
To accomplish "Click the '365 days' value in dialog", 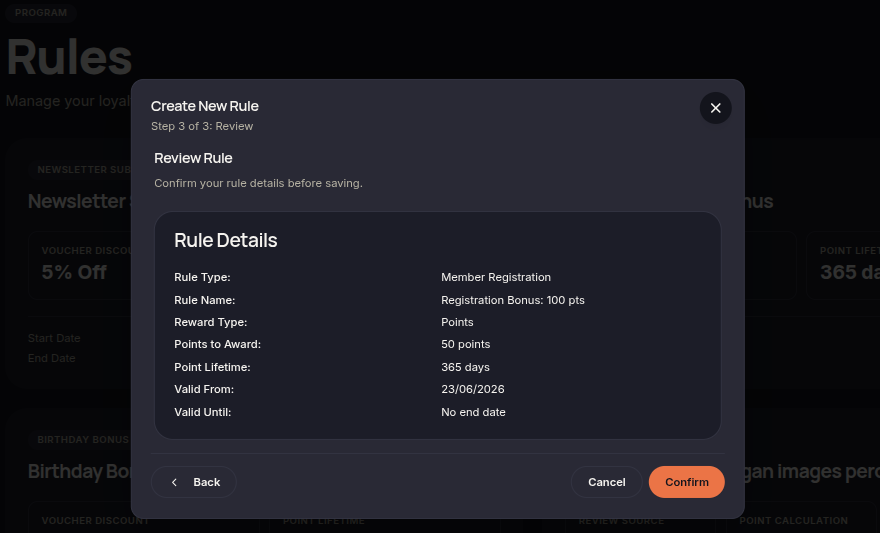I will pos(465,367).
